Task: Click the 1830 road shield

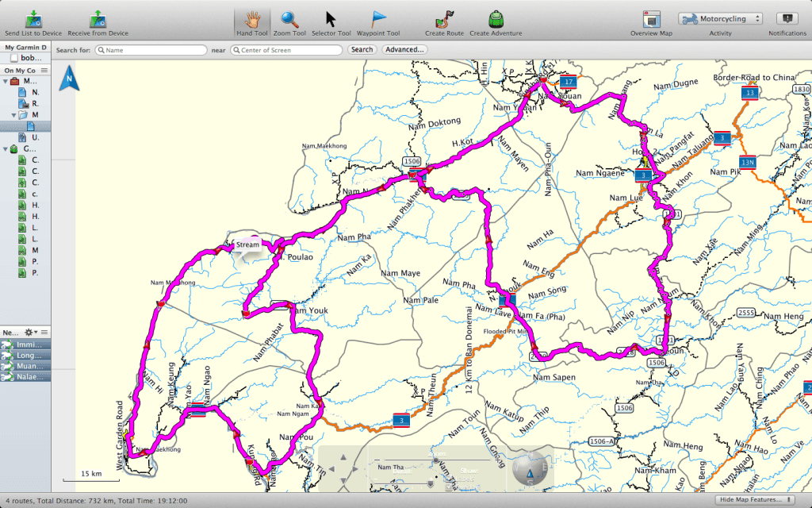Action: 801,89
